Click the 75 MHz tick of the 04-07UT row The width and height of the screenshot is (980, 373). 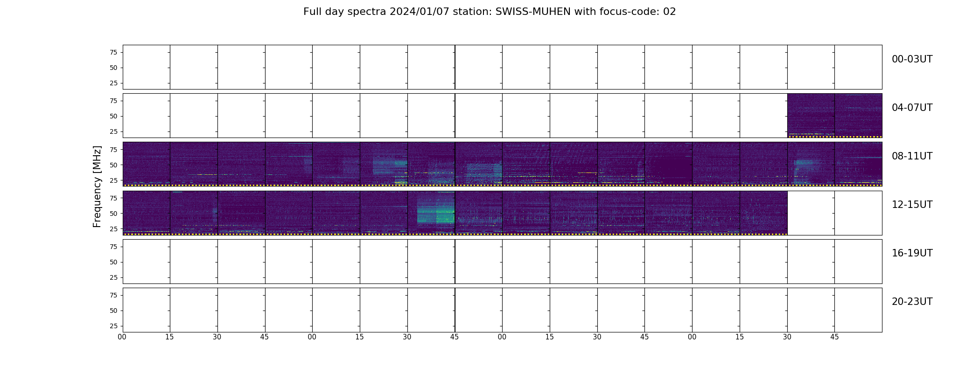[113, 101]
